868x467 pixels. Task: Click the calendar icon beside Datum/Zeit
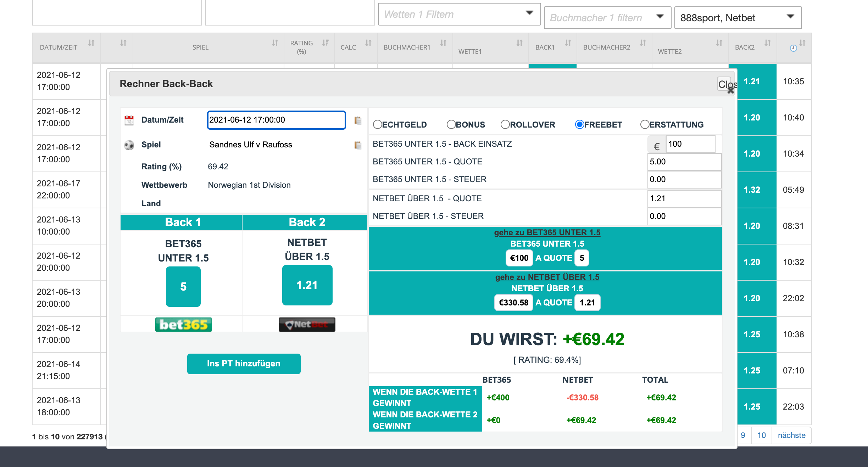pyautogui.click(x=129, y=120)
